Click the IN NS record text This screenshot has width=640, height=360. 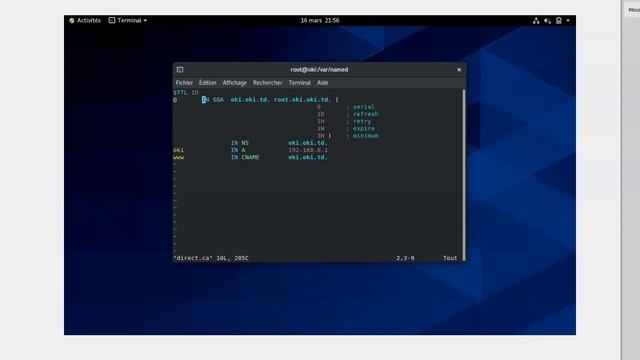(240, 143)
